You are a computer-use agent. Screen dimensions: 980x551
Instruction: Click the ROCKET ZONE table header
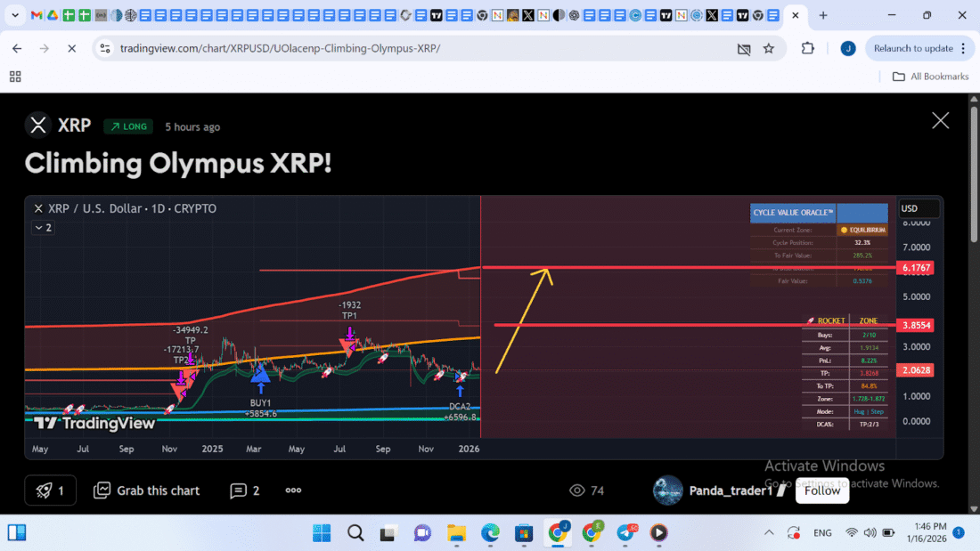pos(845,320)
